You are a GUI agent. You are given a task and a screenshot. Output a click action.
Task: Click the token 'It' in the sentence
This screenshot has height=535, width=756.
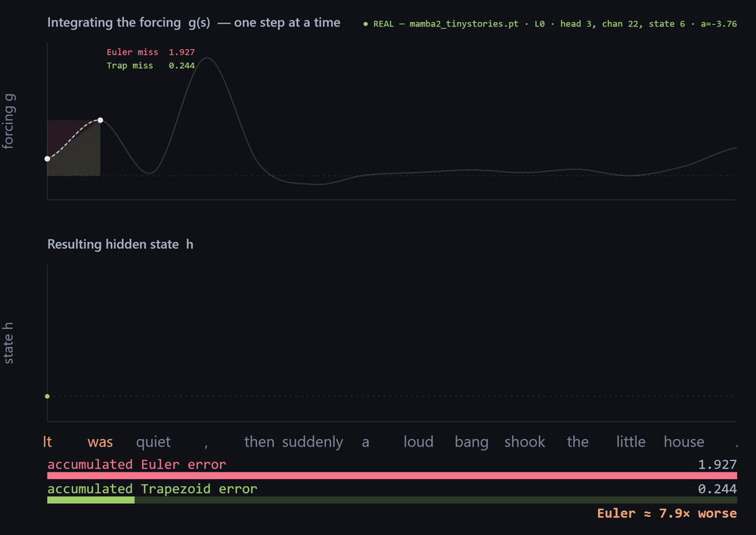[x=47, y=441]
